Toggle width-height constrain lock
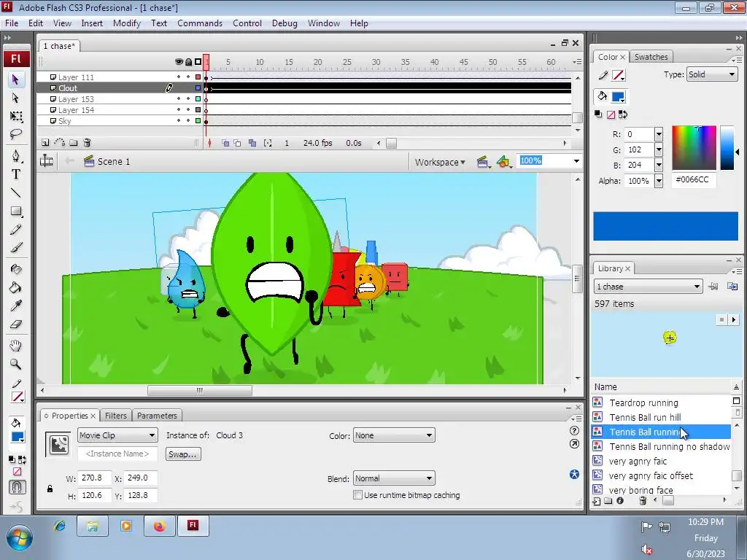The image size is (747, 560). pyautogui.click(x=50, y=489)
